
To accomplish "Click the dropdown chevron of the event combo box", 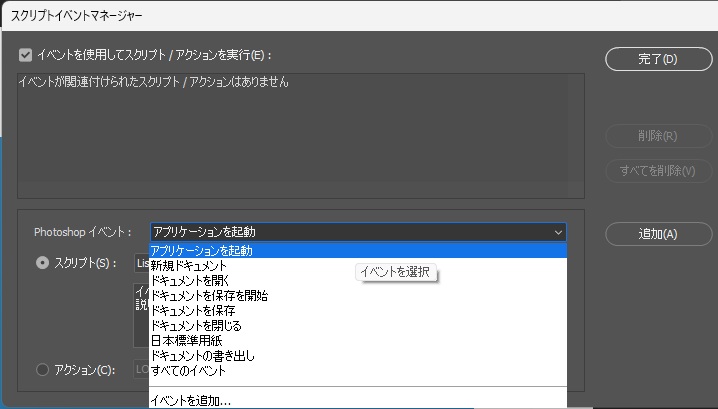I will point(558,233).
